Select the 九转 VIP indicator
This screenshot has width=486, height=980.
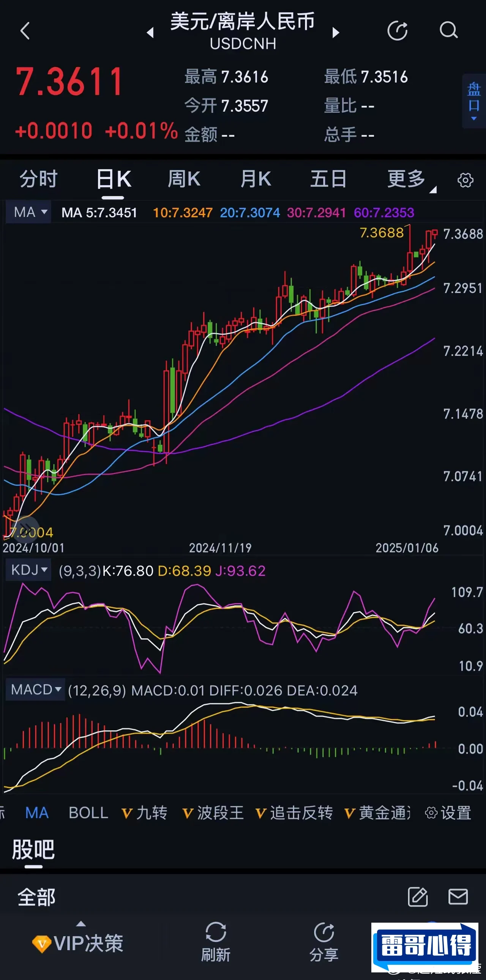[x=145, y=813]
